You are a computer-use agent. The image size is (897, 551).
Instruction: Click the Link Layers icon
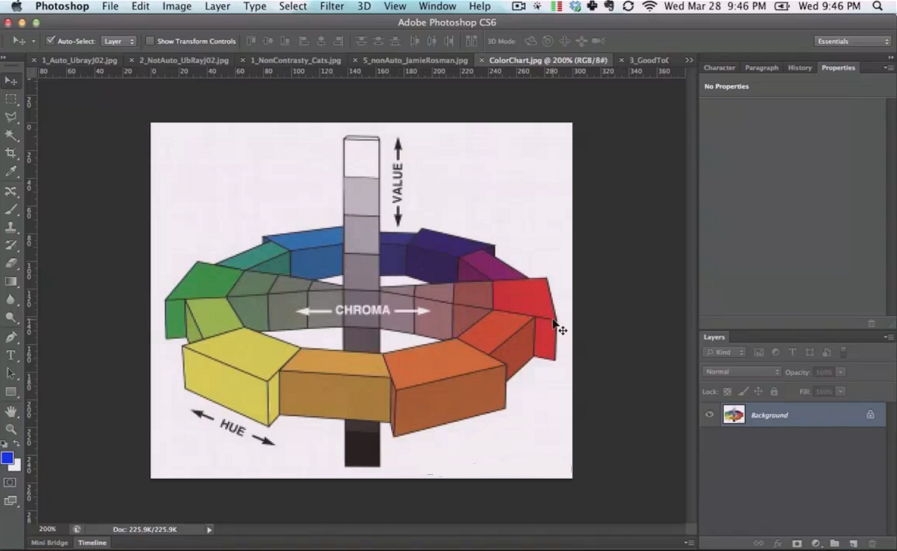759,544
